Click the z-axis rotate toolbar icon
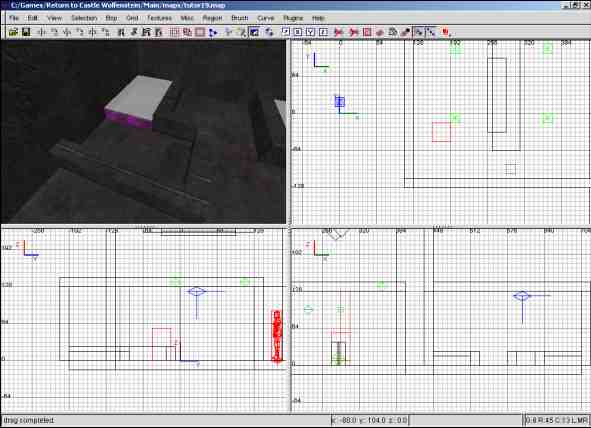The image size is (591, 428). tap(106, 32)
